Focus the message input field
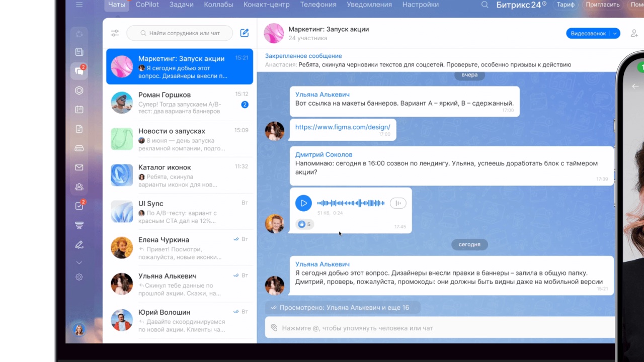Viewport: 644px width, 362px height. click(x=440, y=328)
